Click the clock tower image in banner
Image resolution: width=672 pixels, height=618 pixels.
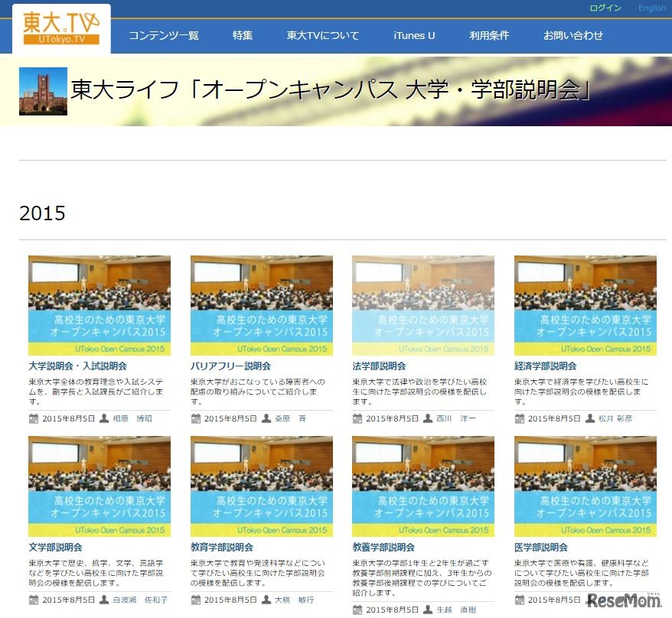44,91
